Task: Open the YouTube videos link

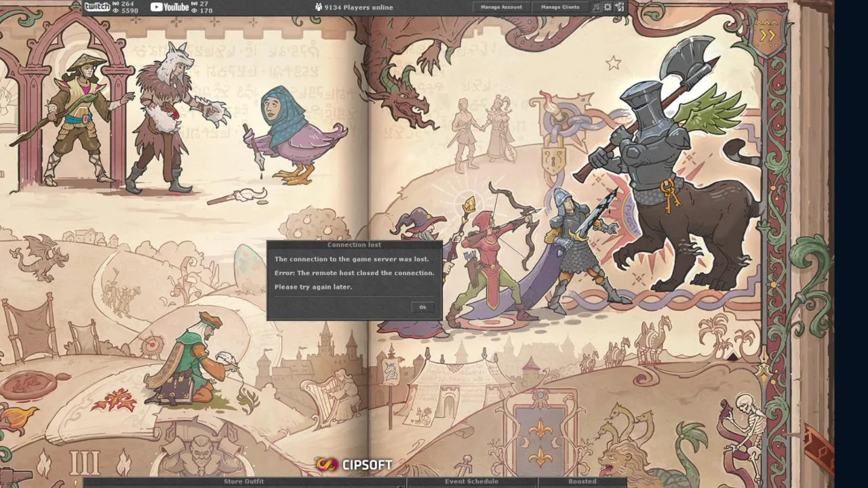Action: pyautogui.click(x=170, y=7)
